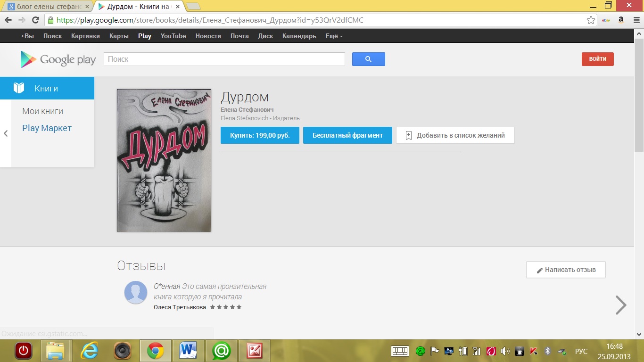Image resolution: width=644 pixels, height=362 pixels.
Task: Click the Дурдом book cover image
Action: 164,160
